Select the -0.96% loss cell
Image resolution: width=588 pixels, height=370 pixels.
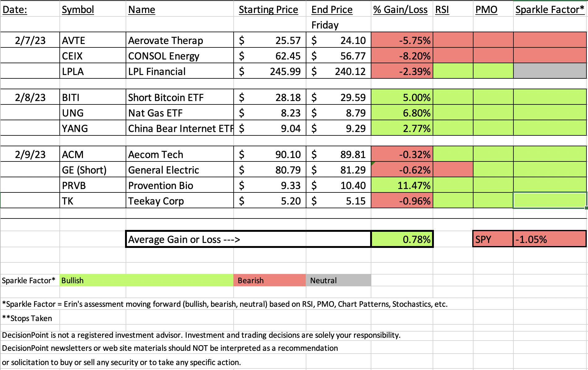(402, 200)
